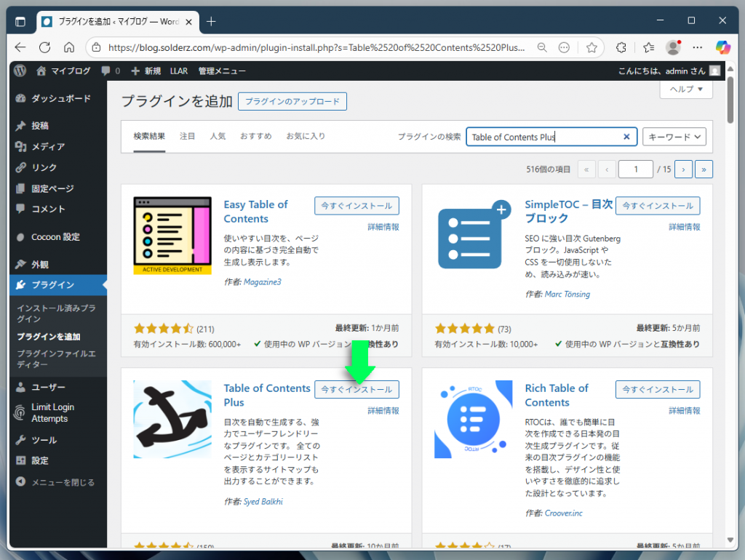
Task: Click the WordPress logo in the admin bar
Action: pos(20,71)
